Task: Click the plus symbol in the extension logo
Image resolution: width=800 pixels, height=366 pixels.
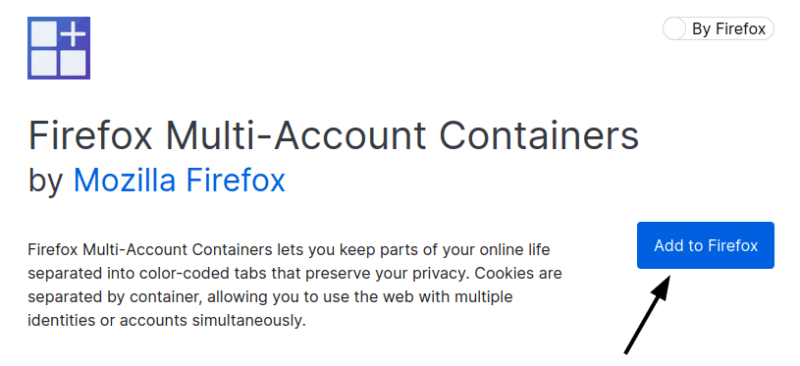Action: (74, 34)
